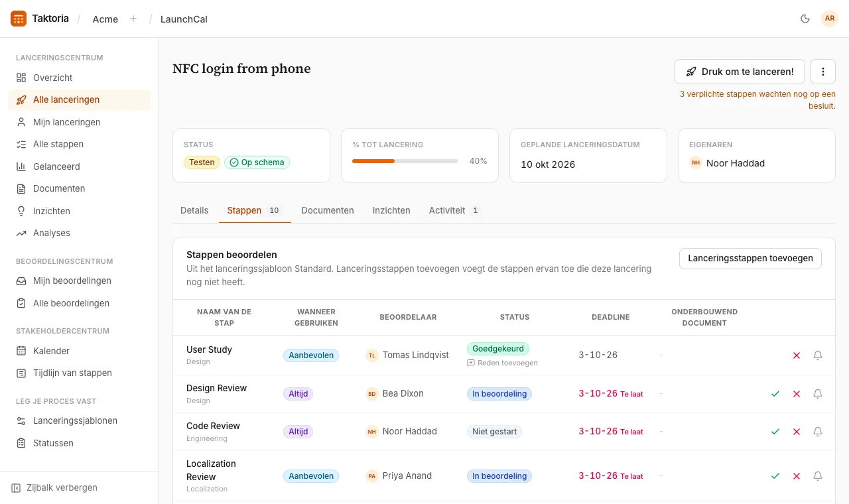
Task: Click the Testen status badge
Action: (202, 162)
